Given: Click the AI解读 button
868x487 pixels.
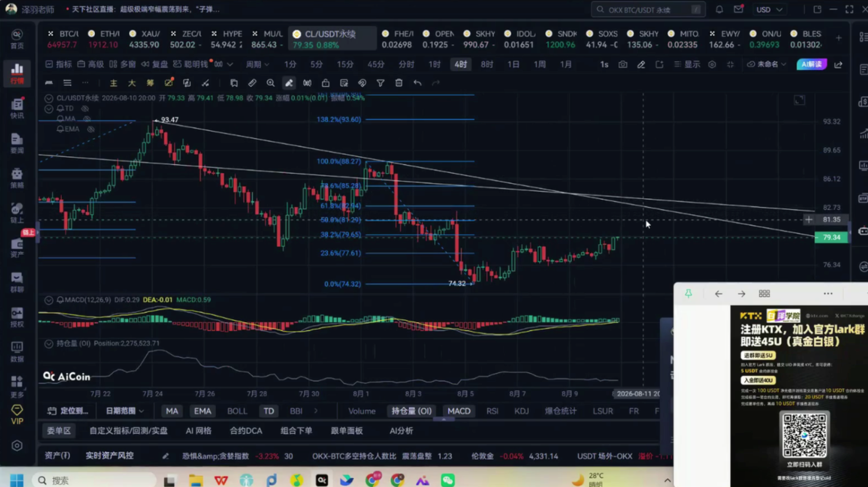Looking at the screenshot, I should click(x=812, y=64).
